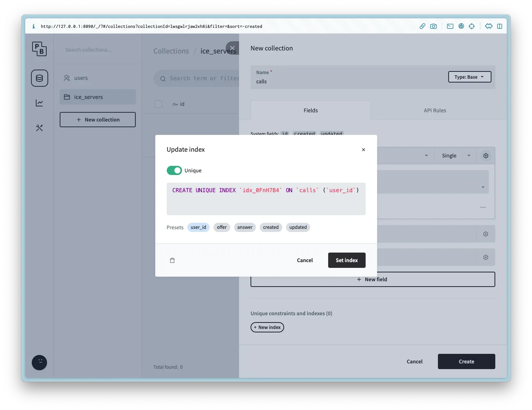Select the Fields tab
This screenshot has height=410, width=532.
311,110
